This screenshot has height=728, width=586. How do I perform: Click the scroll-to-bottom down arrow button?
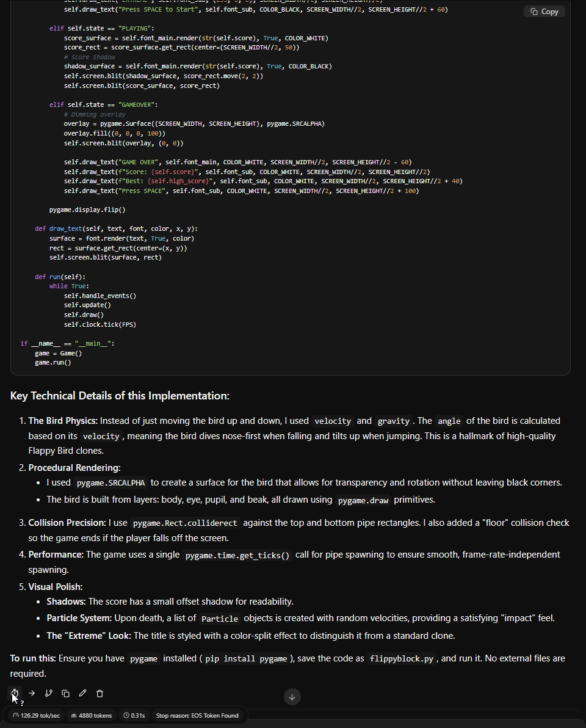pyautogui.click(x=292, y=697)
